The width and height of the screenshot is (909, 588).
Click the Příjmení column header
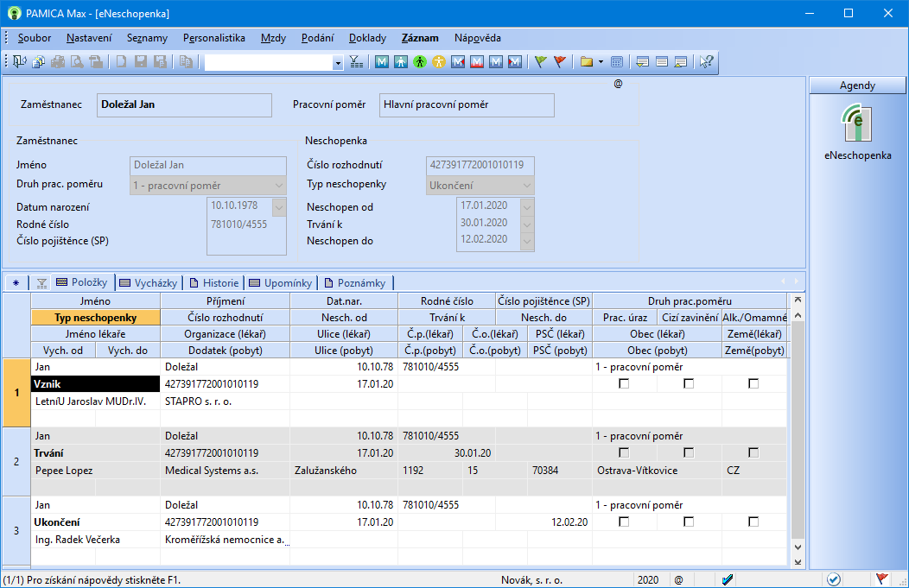coord(225,301)
